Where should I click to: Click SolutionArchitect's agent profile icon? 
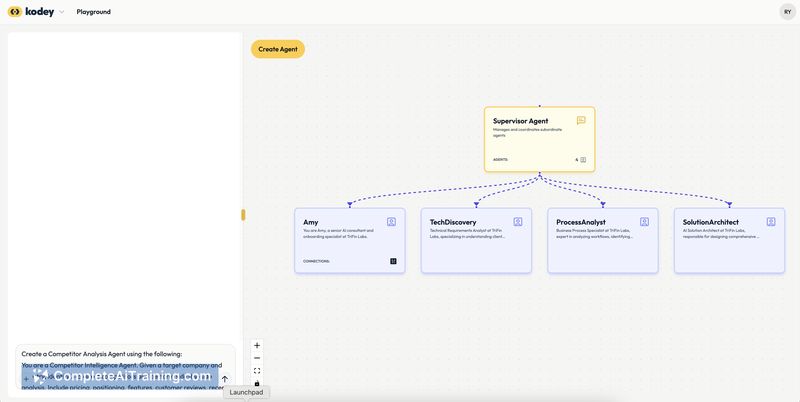[771, 222]
